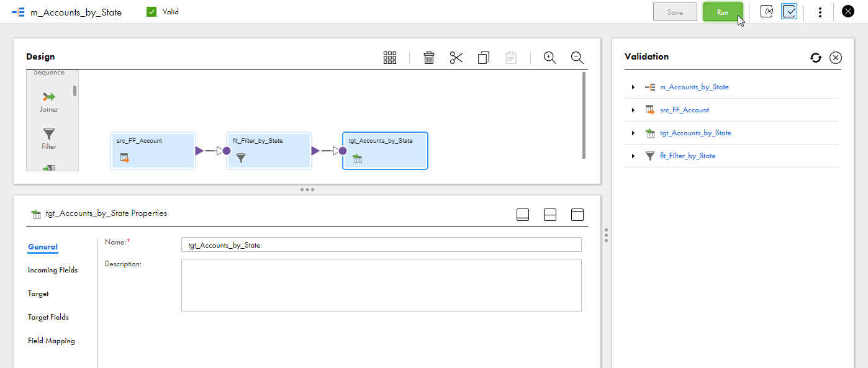Image resolution: width=868 pixels, height=368 pixels.
Task: Select the tgt_Accounts_by_State target node
Action: (x=385, y=150)
